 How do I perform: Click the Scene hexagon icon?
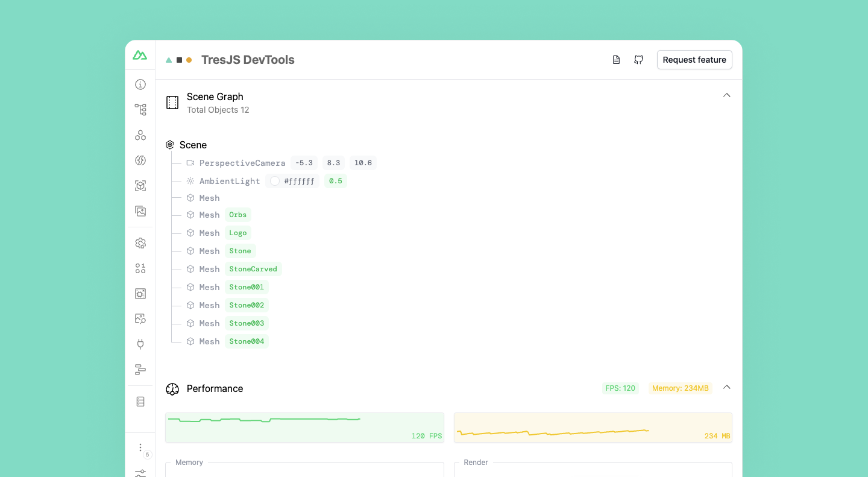tap(170, 145)
